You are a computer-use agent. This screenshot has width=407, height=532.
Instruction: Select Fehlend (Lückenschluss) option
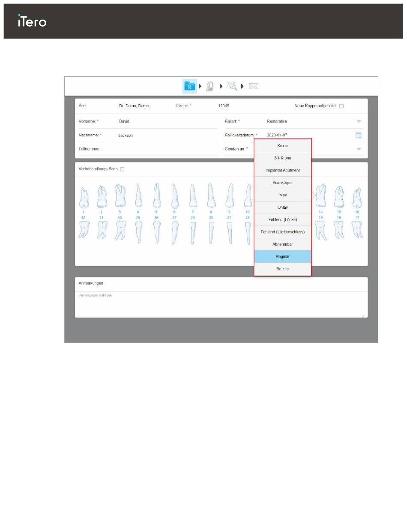[x=282, y=232]
